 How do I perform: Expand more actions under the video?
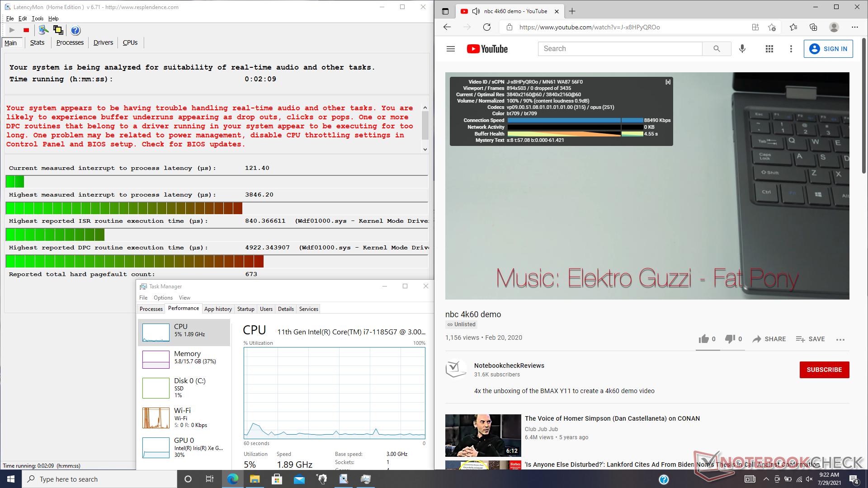[x=840, y=339]
